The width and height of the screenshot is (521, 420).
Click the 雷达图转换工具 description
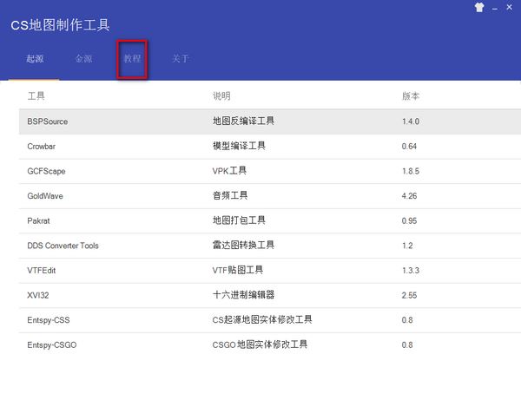coord(243,245)
